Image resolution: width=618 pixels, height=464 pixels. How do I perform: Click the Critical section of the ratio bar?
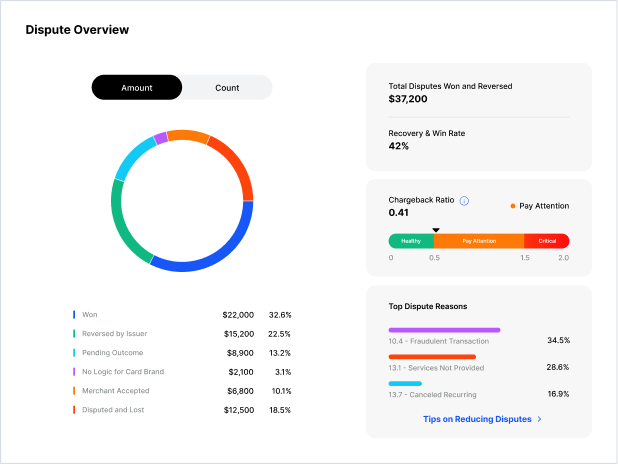pyautogui.click(x=547, y=241)
